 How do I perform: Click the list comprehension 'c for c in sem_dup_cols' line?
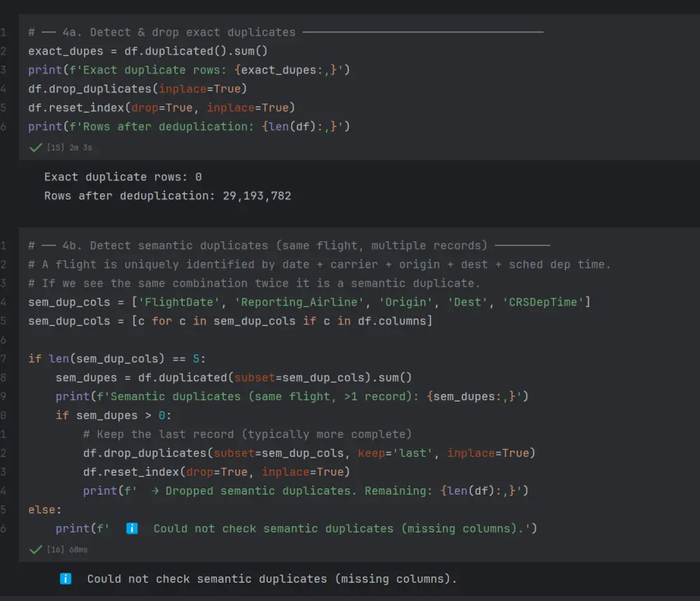coord(230,321)
